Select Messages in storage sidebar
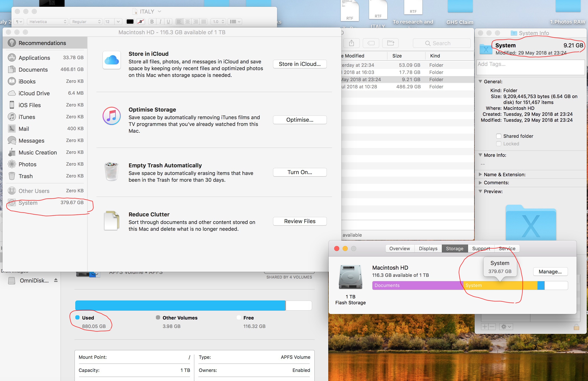This screenshot has height=381, width=588. point(45,141)
